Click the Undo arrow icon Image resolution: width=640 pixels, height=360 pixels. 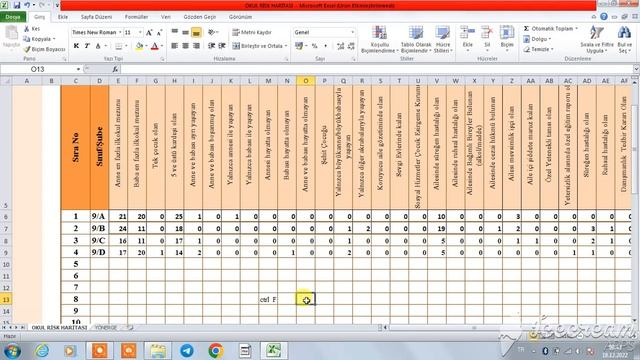(x=27, y=5)
